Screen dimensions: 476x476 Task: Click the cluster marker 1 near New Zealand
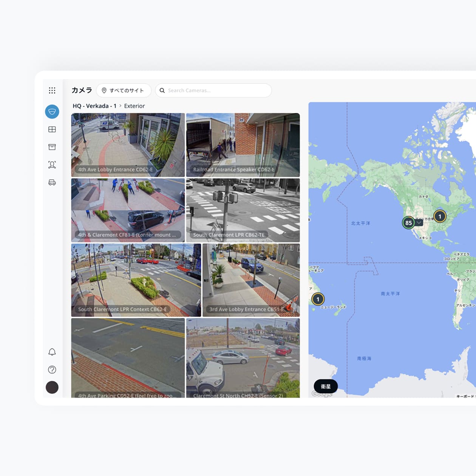tap(318, 299)
